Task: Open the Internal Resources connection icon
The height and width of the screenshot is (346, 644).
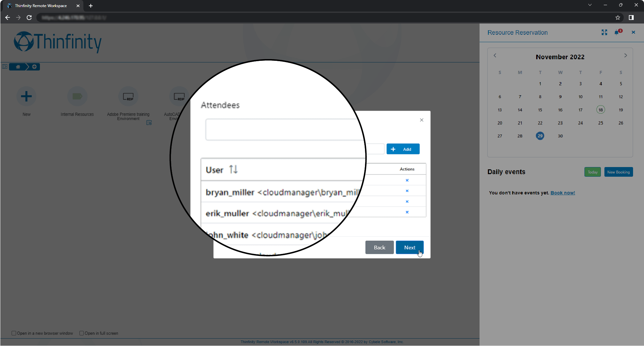Action: 77,96
